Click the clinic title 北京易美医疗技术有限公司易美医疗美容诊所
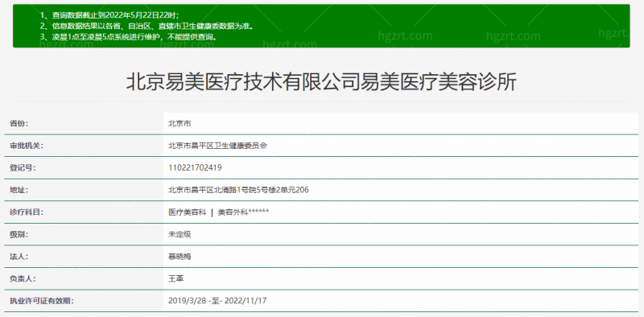The width and height of the screenshot is (644, 317). [321, 83]
